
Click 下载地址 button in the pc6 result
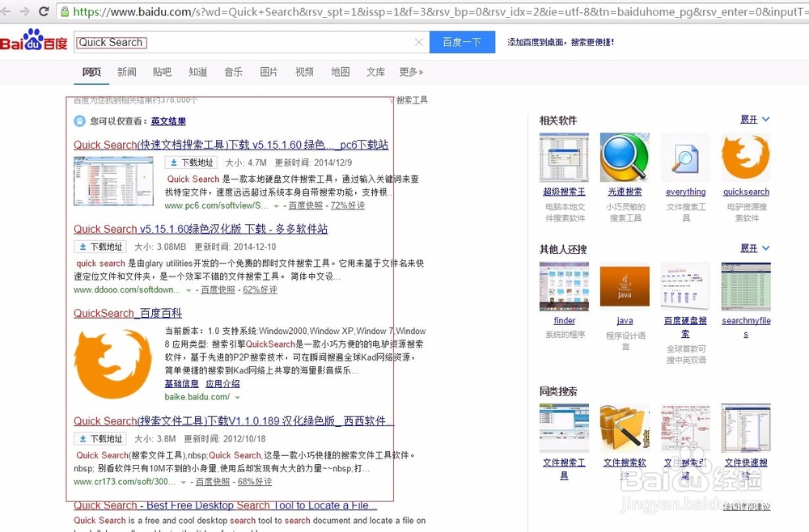coord(191,163)
